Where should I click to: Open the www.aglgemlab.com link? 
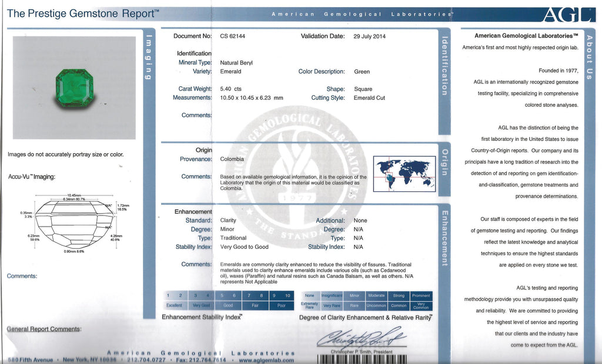tap(267, 359)
